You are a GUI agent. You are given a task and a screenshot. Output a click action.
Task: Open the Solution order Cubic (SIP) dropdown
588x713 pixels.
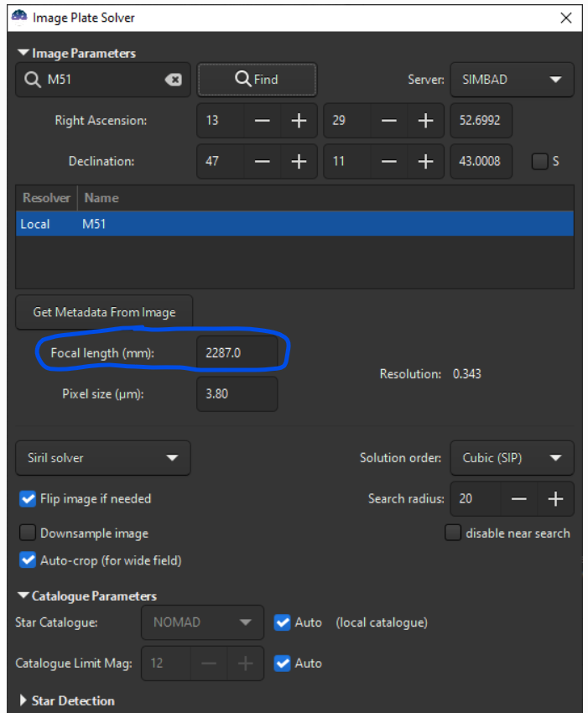click(512, 458)
